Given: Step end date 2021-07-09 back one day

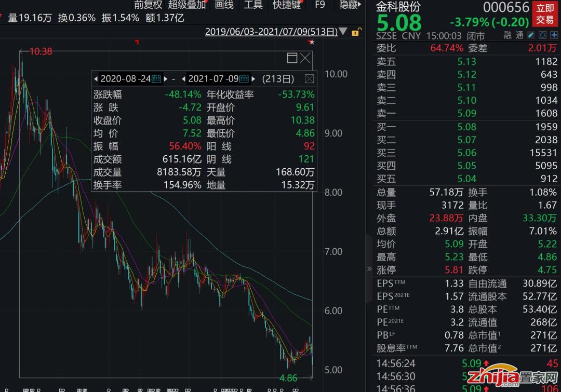Looking at the screenshot, I should click(x=183, y=79).
